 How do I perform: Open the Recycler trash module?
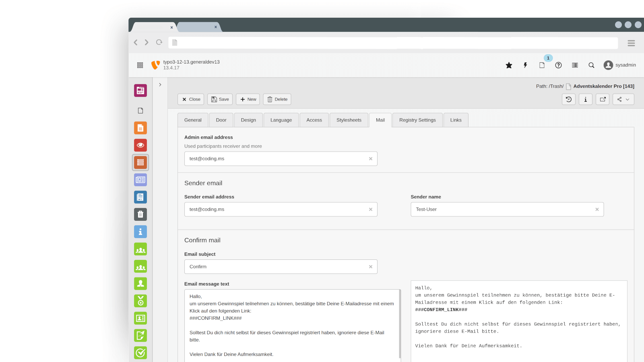click(x=140, y=214)
